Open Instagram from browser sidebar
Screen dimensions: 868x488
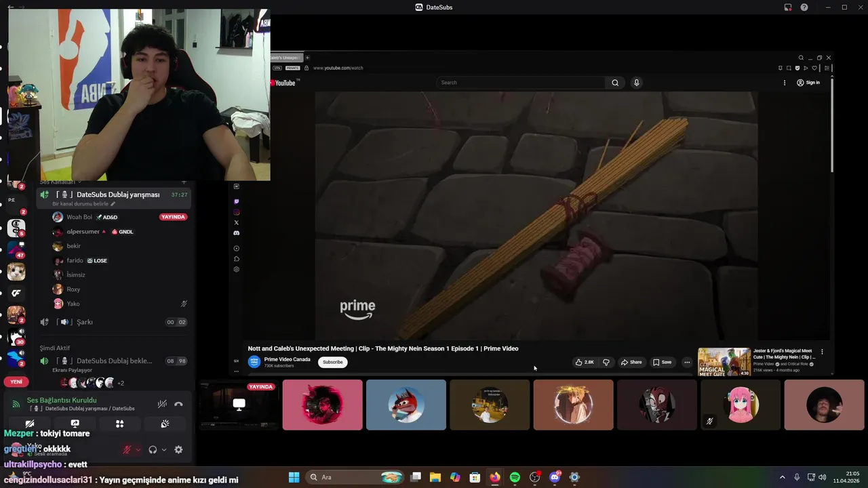[x=237, y=212]
